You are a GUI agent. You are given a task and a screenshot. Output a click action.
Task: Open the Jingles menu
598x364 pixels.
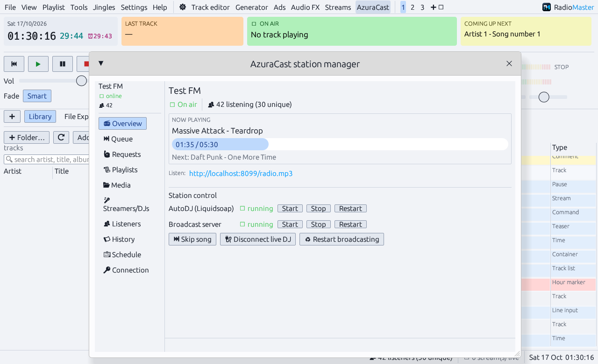104,7
